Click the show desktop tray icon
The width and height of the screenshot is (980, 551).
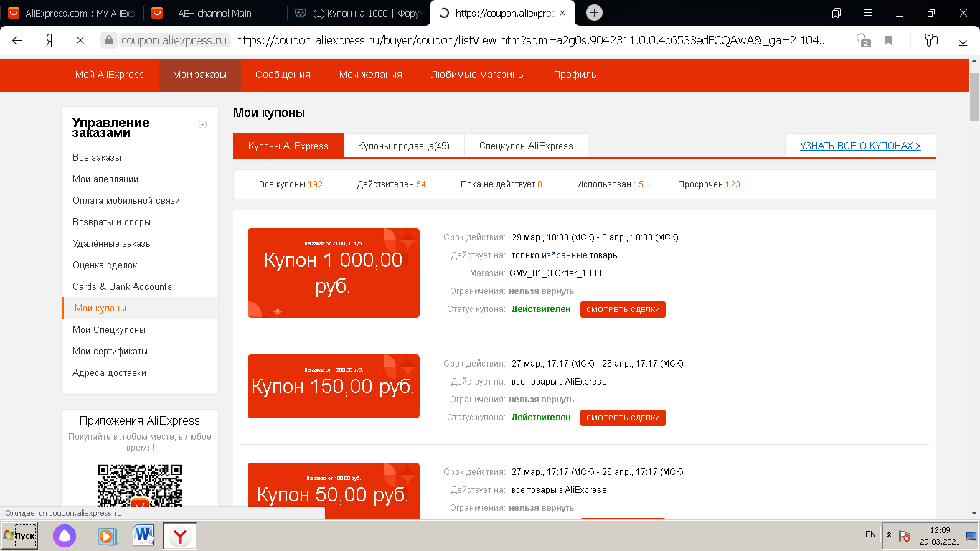971,536
